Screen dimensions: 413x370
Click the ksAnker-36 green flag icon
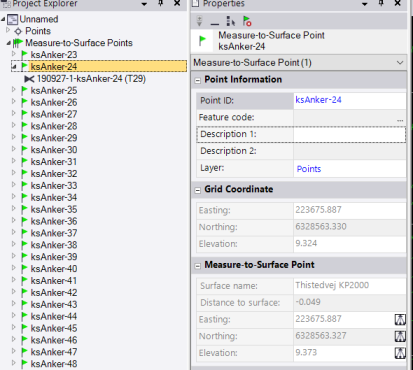click(x=24, y=221)
